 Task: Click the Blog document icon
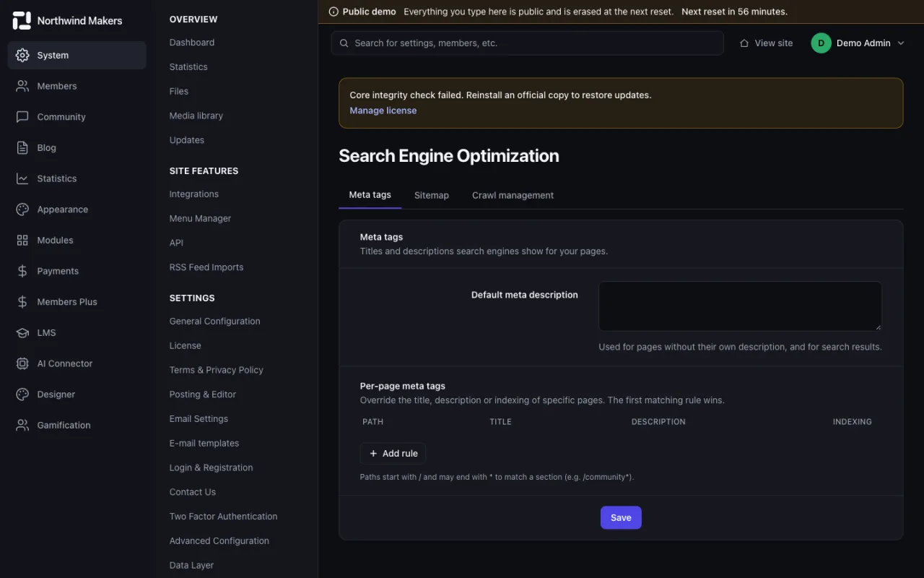[22, 147]
